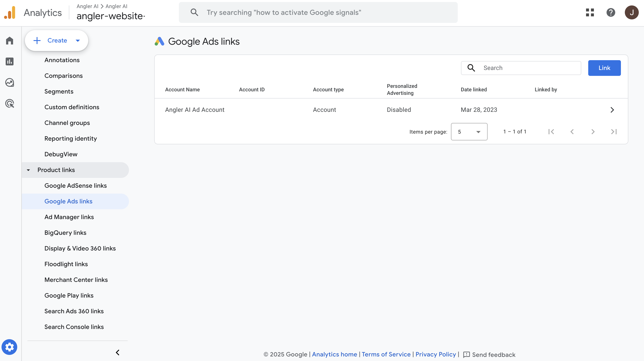Viewport: 644px width, 361px height.
Task: Click the Account type column header
Action: (328, 90)
